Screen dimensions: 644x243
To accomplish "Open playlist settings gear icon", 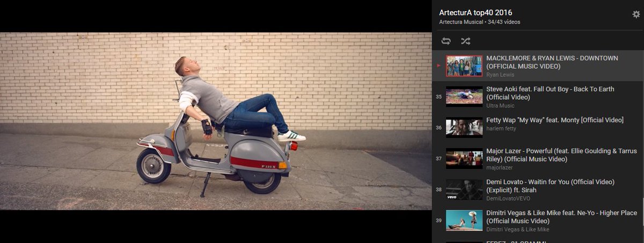I will pos(636,14).
